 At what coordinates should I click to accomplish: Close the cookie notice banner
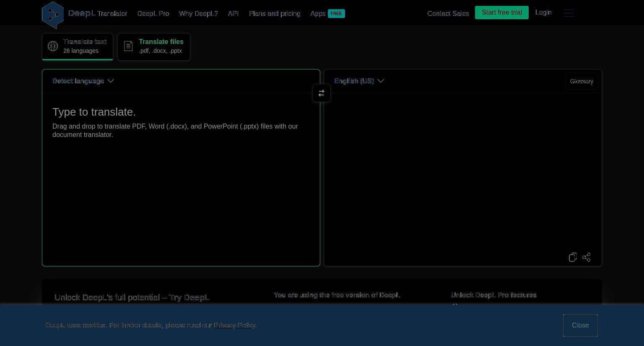point(580,325)
